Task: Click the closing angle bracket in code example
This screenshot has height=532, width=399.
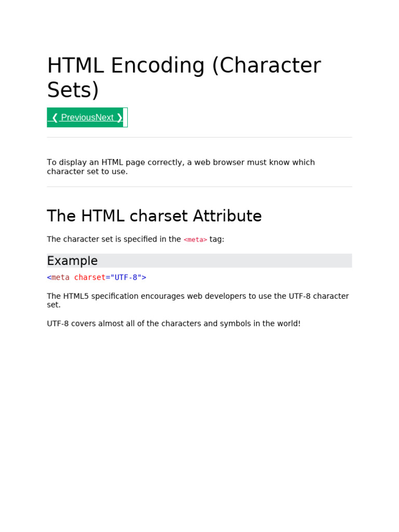Action: (x=144, y=277)
